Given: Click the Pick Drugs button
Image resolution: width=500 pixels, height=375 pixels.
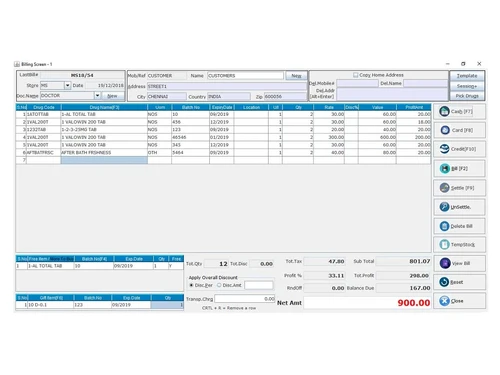Looking at the screenshot, I should (x=467, y=96).
